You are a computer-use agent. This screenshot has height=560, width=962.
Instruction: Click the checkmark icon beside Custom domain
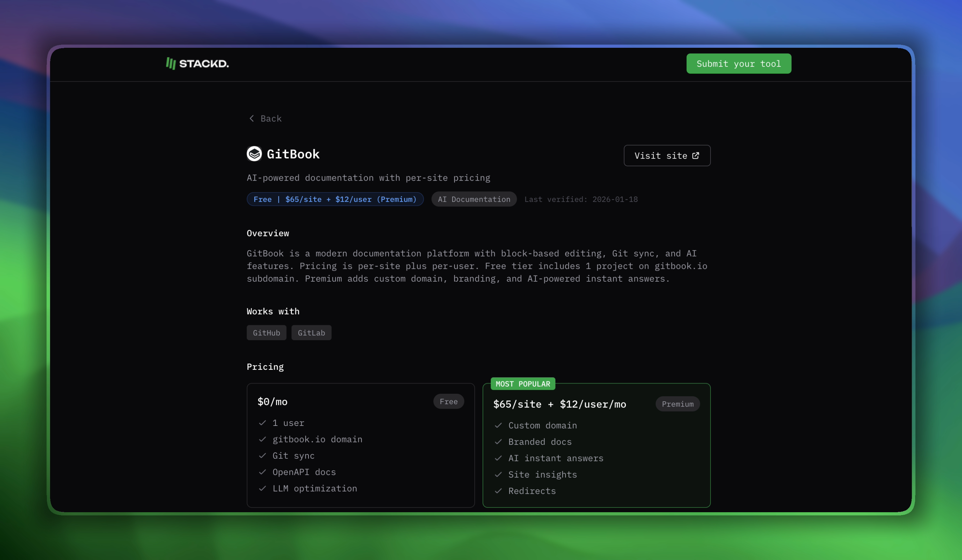(498, 425)
